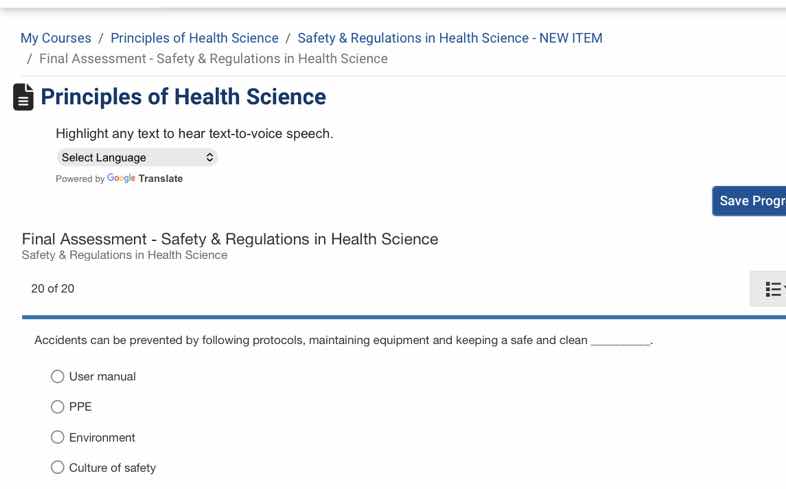Viewport: 786px width, 489px height.
Task: Navigate to Safety & Regulations NEW ITEM breadcrumb
Action: click(450, 38)
